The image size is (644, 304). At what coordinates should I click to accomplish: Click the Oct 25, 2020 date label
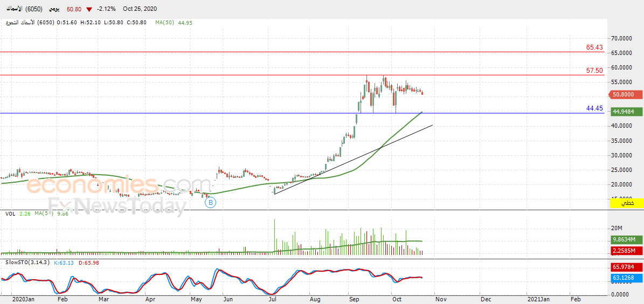141,9
